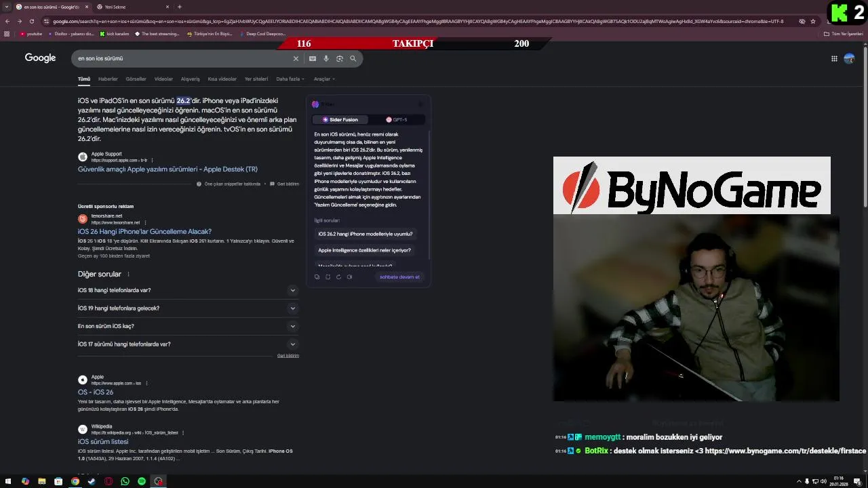
Task: Open the OS - iOS 26 Apple result
Action: pyautogui.click(x=96, y=392)
